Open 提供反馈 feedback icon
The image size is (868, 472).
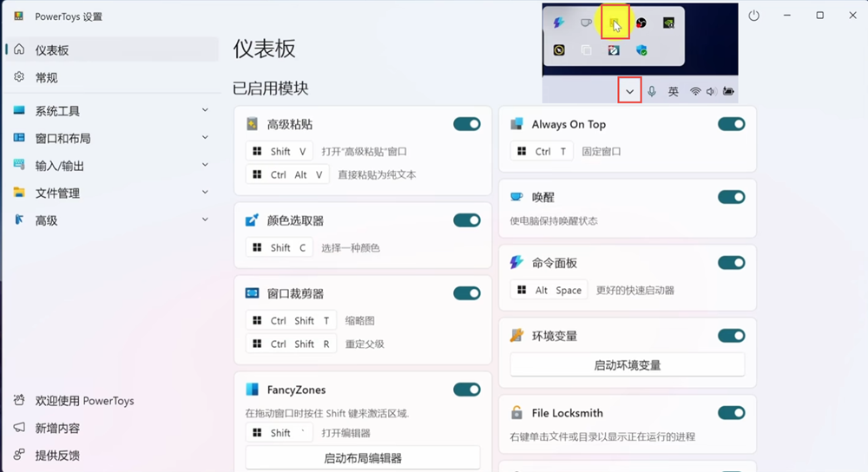pyautogui.click(x=19, y=455)
